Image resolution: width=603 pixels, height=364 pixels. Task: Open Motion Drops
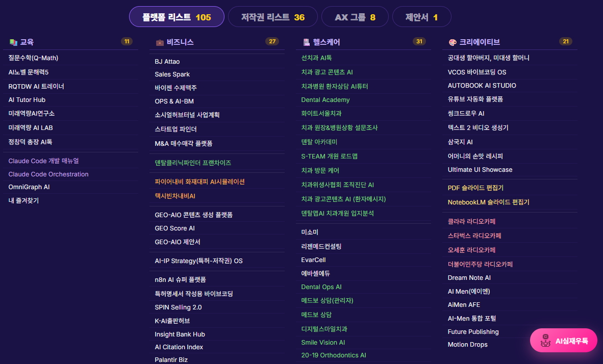468,345
